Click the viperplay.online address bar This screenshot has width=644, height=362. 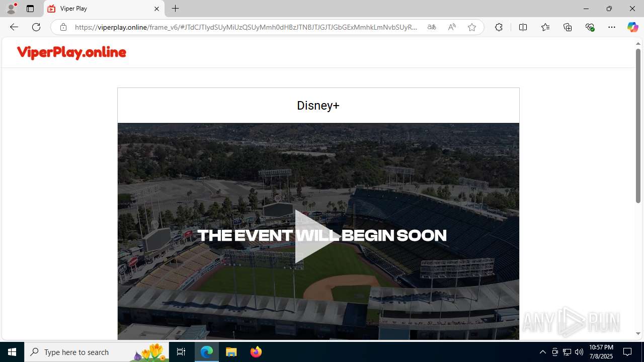(x=247, y=27)
